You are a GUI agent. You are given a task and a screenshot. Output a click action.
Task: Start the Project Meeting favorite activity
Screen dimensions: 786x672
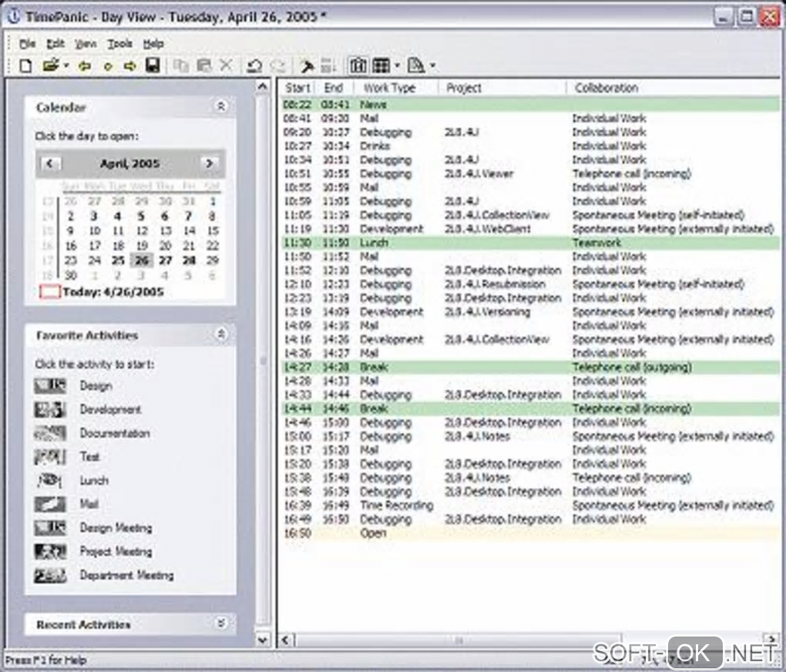pyautogui.click(x=93, y=552)
